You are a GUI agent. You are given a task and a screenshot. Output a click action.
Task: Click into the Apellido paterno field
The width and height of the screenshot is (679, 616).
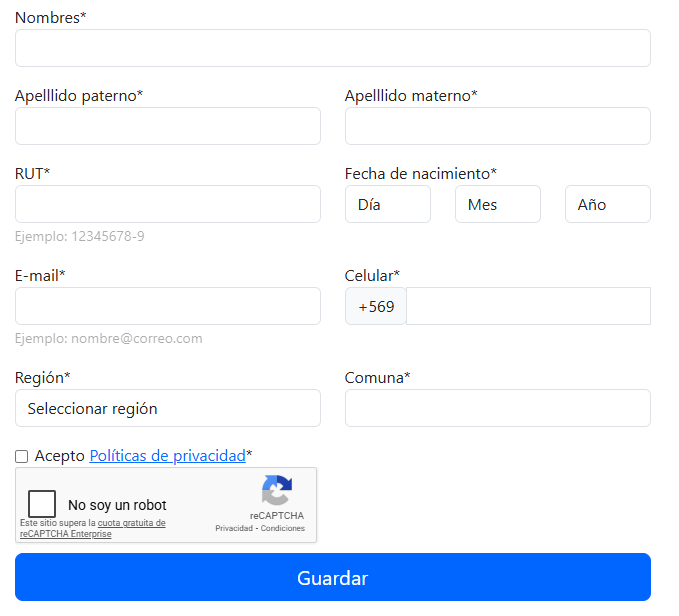pos(167,126)
